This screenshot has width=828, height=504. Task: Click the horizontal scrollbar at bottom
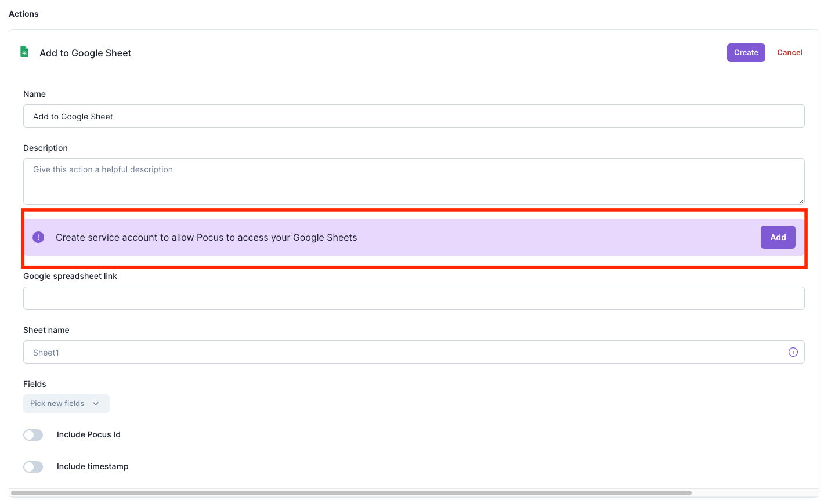(351, 493)
